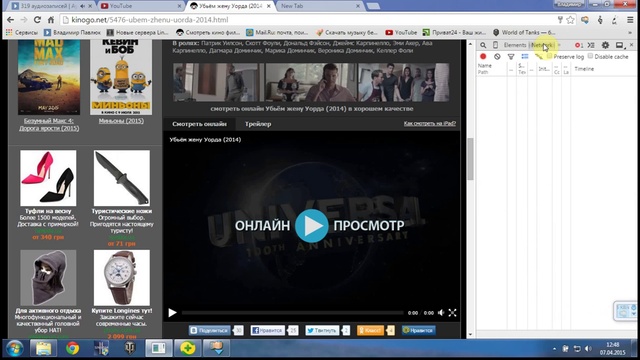Open the browser home page icon
Viewport: 640px width, 360px height.
pyautogui.click(x=51, y=20)
